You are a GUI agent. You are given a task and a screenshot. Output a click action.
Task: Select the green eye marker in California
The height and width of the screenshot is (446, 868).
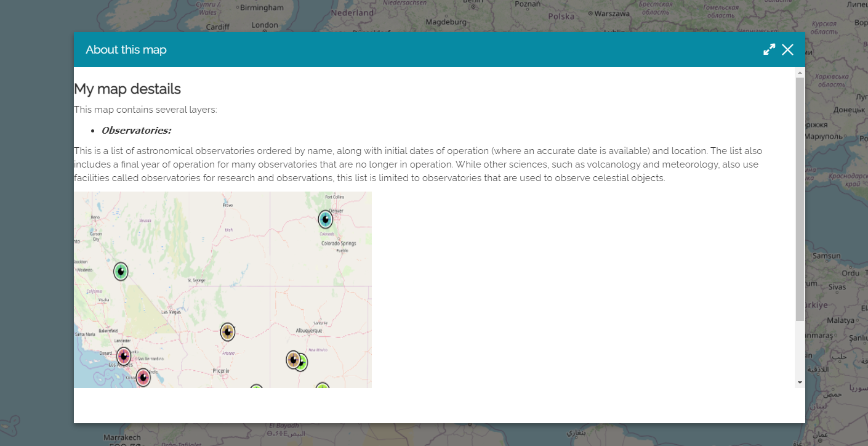coord(121,271)
